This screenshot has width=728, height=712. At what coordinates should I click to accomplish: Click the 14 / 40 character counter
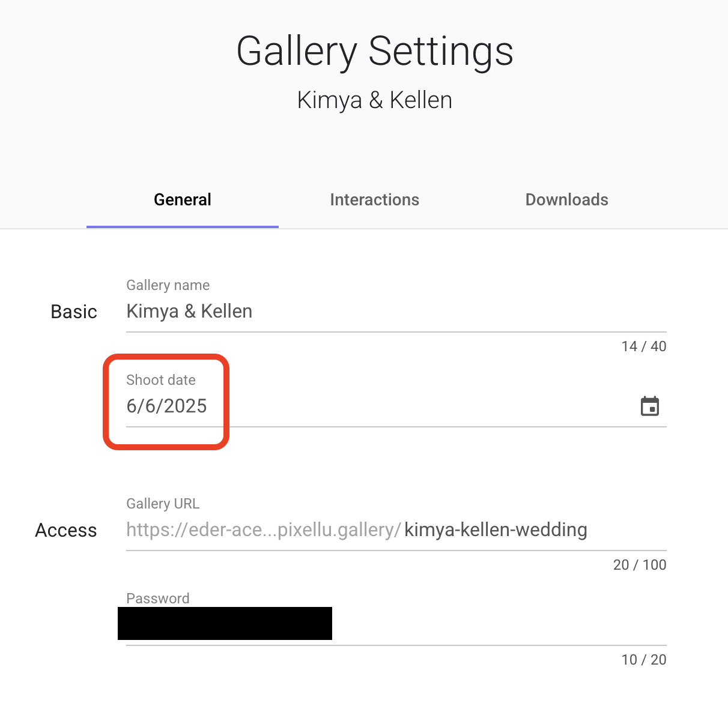644,346
